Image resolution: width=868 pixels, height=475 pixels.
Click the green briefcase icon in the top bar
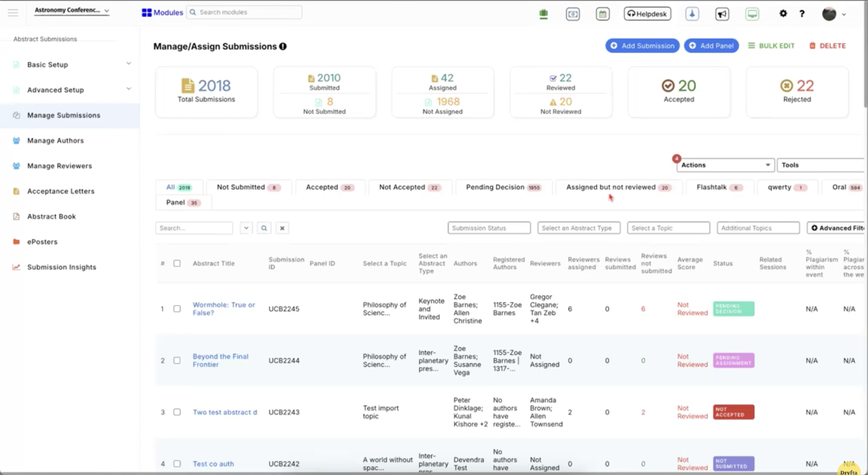pyautogui.click(x=544, y=14)
